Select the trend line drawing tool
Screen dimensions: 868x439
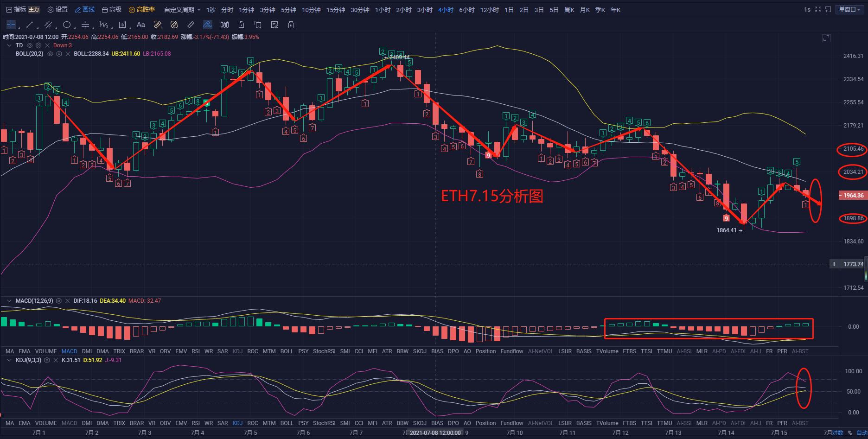click(x=30, y=25)
